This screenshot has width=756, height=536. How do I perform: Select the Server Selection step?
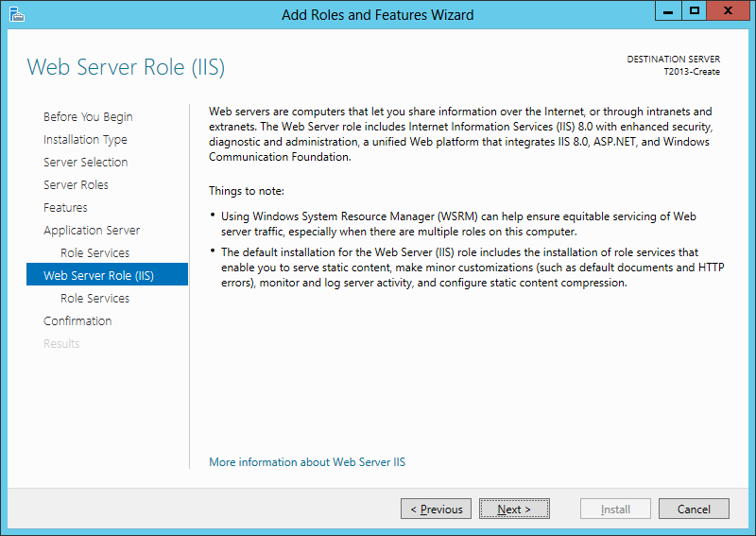click(x=85, y=163)
